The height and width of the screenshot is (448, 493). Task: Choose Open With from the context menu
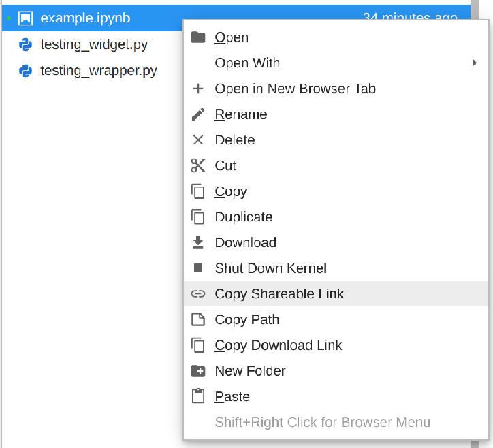click(247, 63)
